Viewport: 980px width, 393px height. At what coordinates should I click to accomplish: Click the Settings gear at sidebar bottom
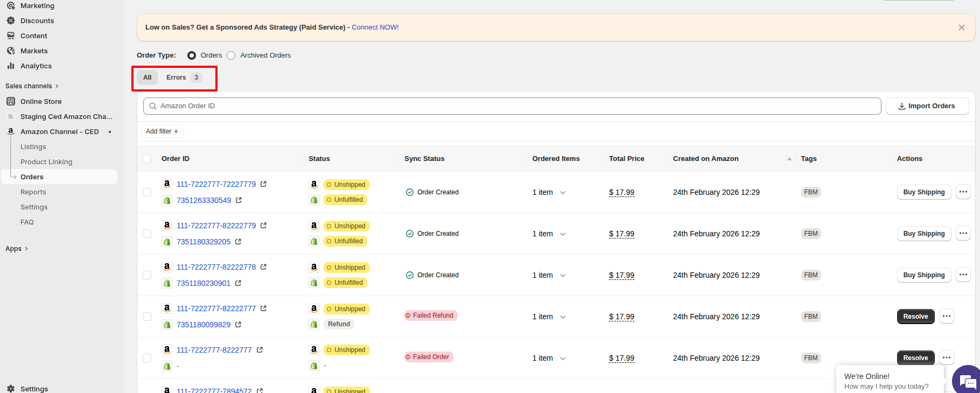click(x=11, y=389)
